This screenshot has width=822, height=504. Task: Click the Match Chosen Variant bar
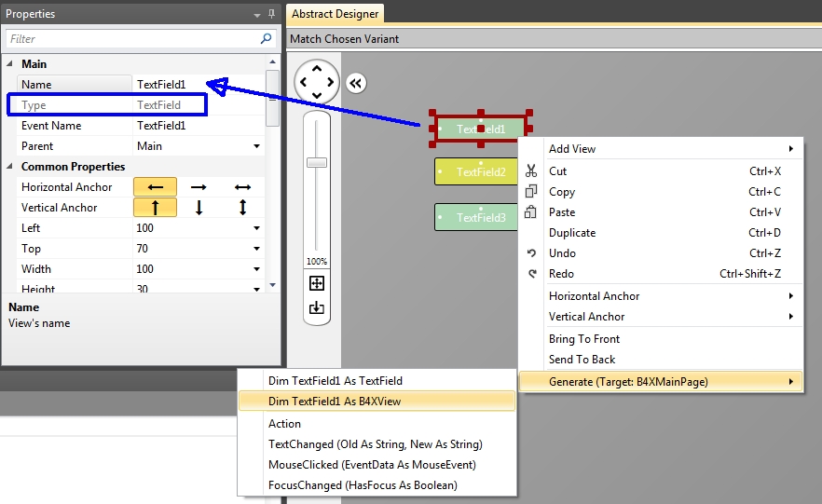555,39
